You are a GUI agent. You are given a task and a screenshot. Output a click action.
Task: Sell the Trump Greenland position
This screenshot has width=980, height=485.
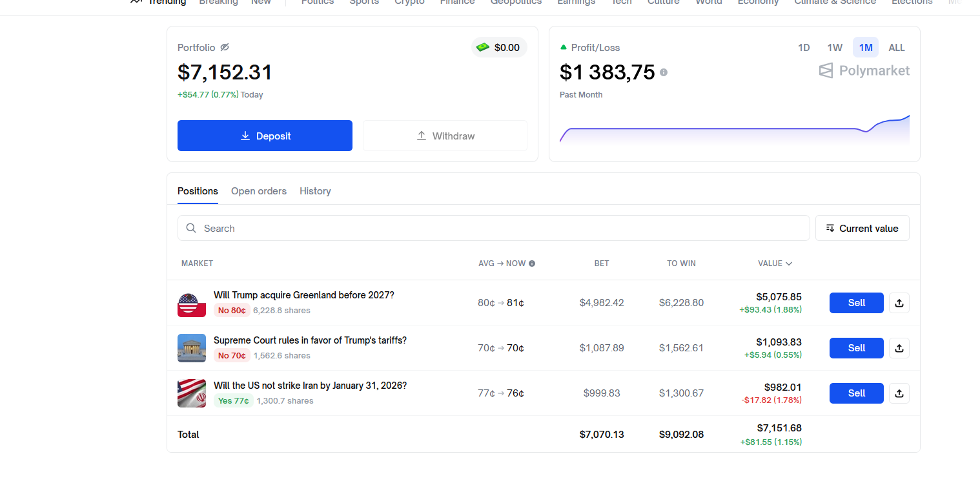(x=856, y=303)
